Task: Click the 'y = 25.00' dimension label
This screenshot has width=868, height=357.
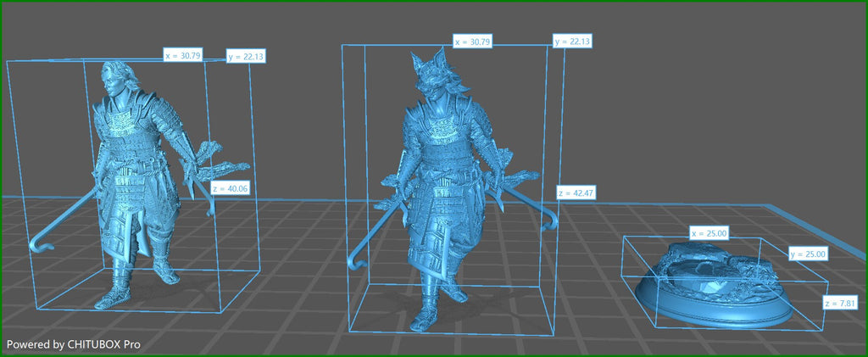Action: [809, 254]
